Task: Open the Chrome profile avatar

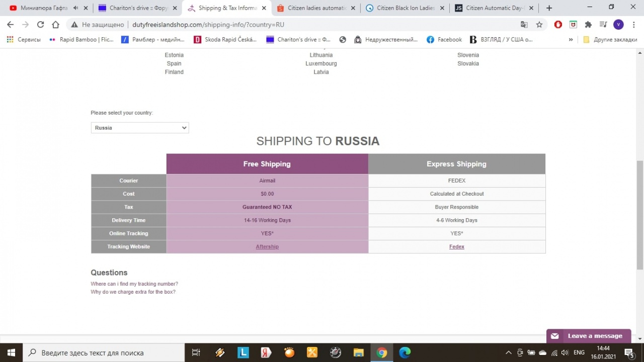Action: point(618,25)
